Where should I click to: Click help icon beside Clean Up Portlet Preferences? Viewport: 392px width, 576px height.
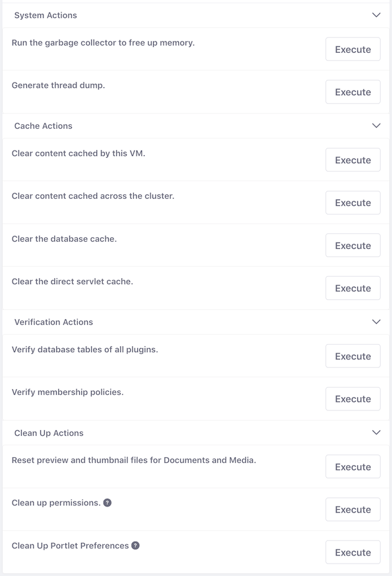click(135, 546)
